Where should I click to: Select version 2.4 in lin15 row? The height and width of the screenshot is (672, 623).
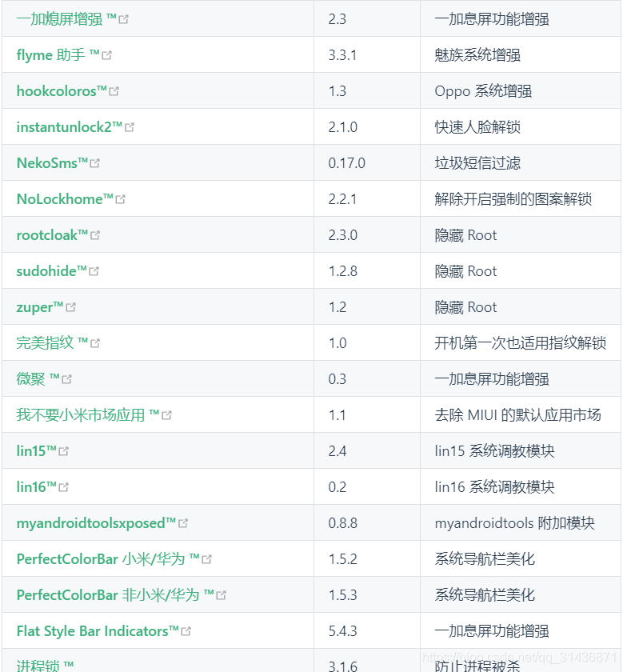(x=337, y=451)
